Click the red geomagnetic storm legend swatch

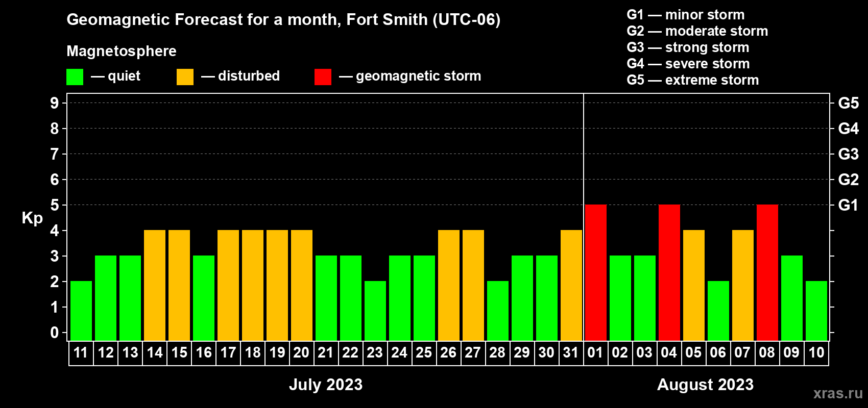click(323, 77)
